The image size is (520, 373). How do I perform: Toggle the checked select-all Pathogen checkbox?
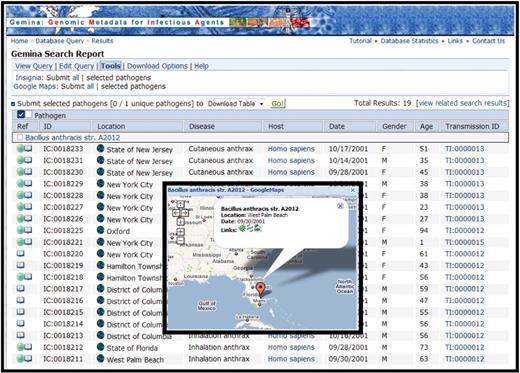21,115
